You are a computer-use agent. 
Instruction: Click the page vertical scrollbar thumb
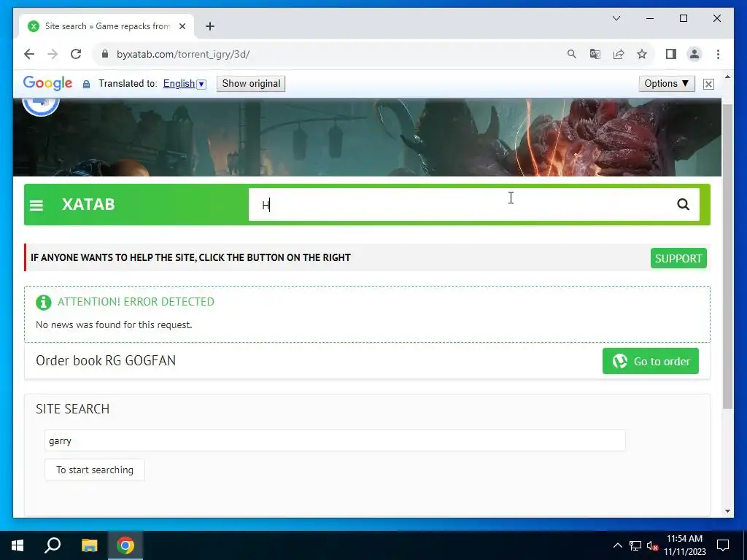pyautogui.click(x=727, y=254)
